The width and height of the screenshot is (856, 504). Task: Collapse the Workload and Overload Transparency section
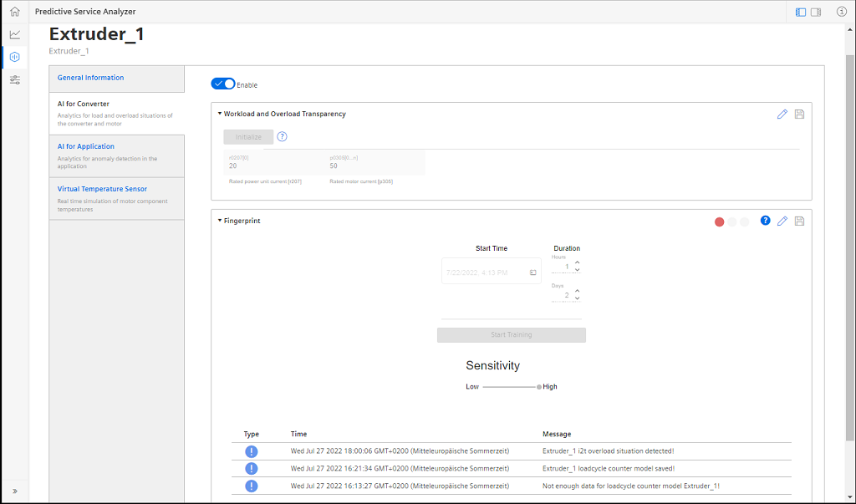[218, 114]
